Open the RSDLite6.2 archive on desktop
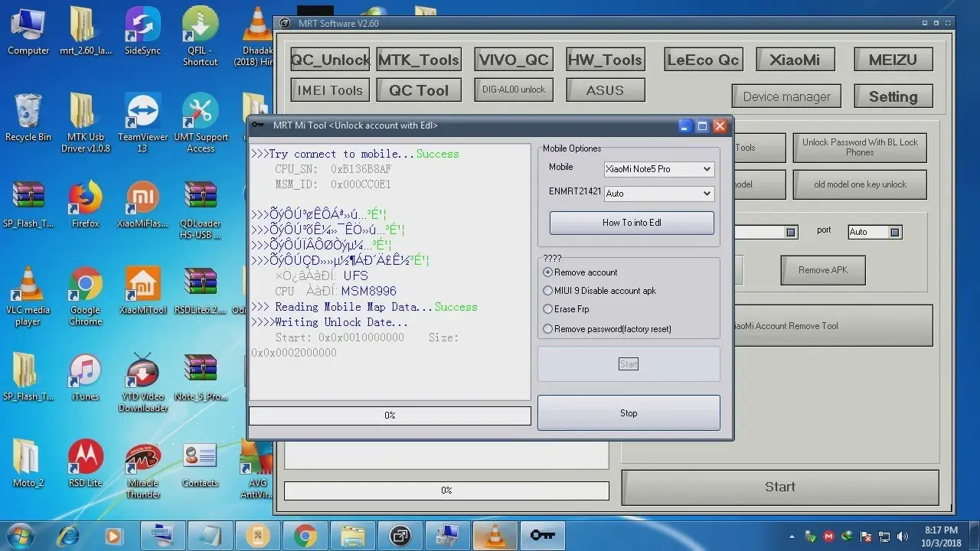980x551 pixels. (201, 291)
